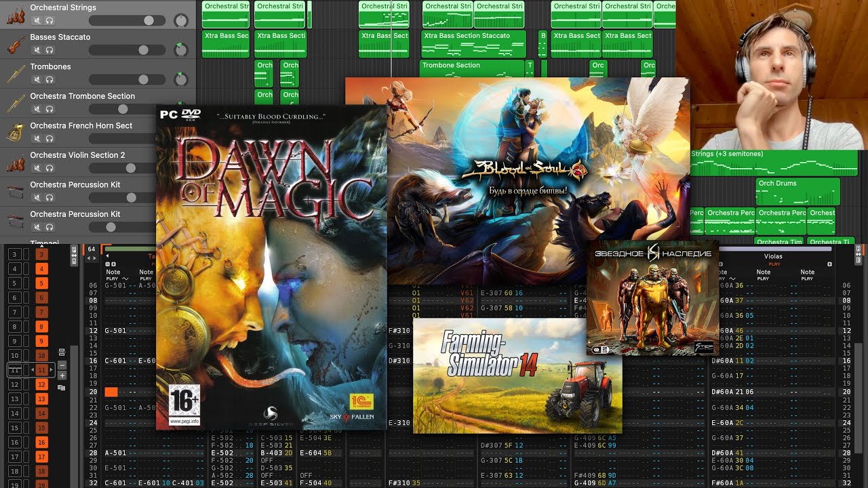Solo the Orchestral Strings track with headphones

click(50, 21)
